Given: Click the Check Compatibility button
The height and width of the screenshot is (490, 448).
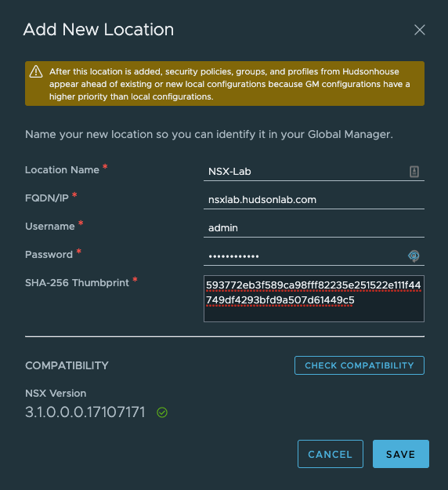Looking at the screenshot, I should pyautogui.click(x=359, y=365).
